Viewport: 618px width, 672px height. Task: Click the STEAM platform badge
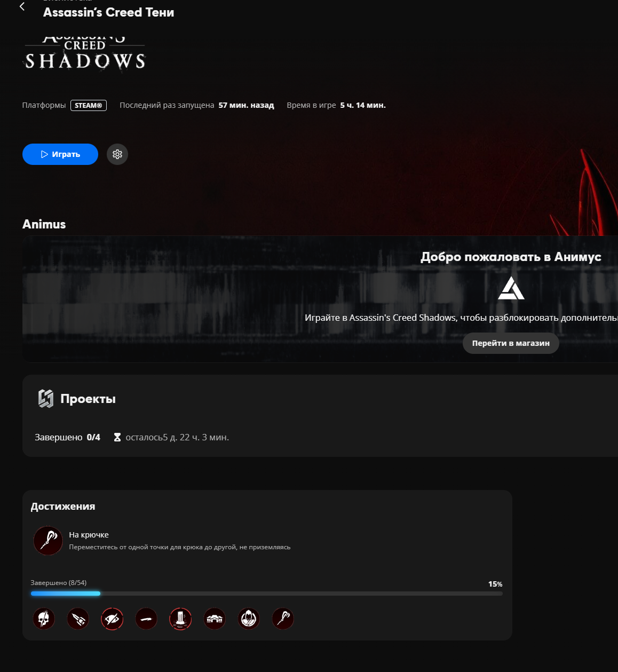(89, 105)
